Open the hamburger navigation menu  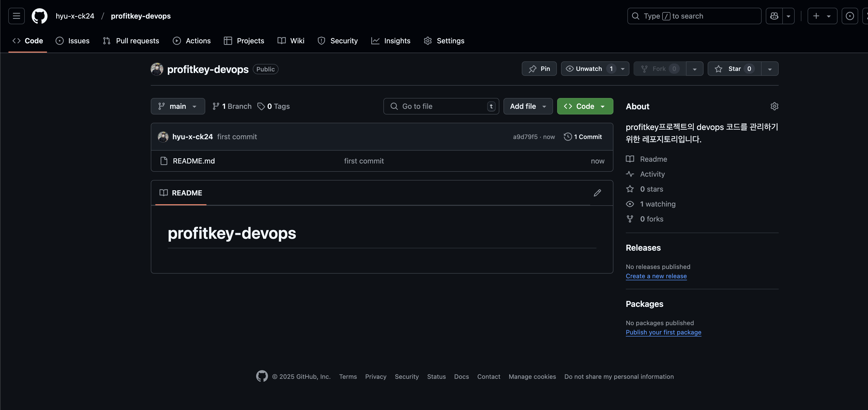tap(16, 16)
